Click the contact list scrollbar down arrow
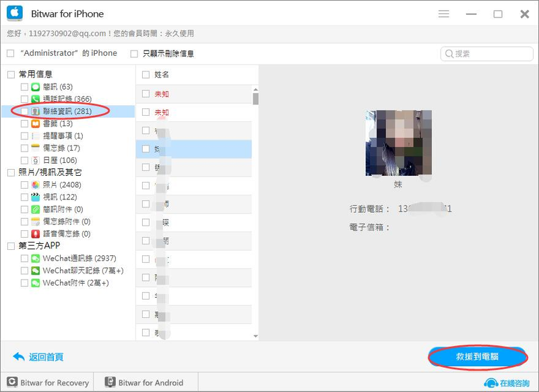This screenshot has width=539, height=392. coord(255,336)
